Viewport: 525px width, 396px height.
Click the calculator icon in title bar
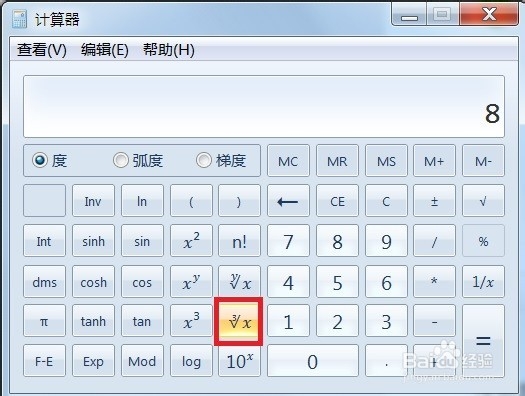(19, 19)
